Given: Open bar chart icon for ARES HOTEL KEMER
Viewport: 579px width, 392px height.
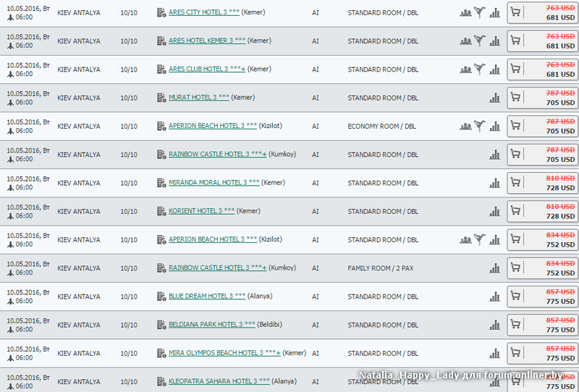Looking at the screenshot, I should pos(495,41).
